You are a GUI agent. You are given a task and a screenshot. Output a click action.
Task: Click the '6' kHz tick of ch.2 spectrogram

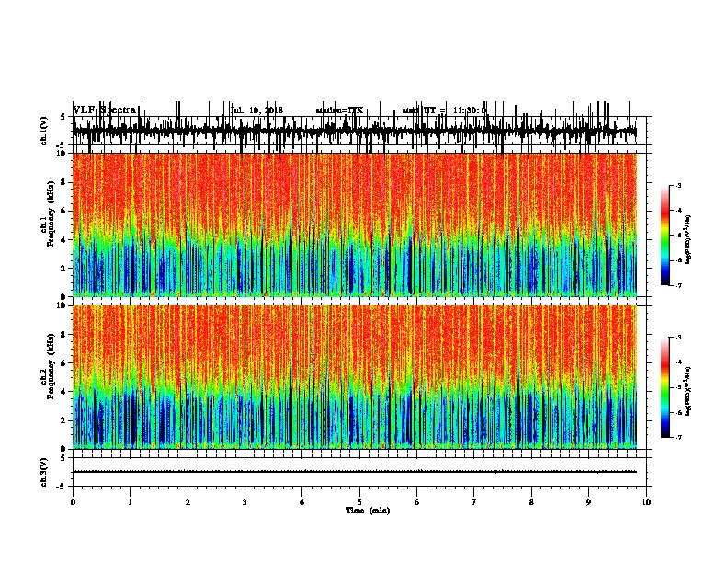pyautogui.click(x=63, y=363)
